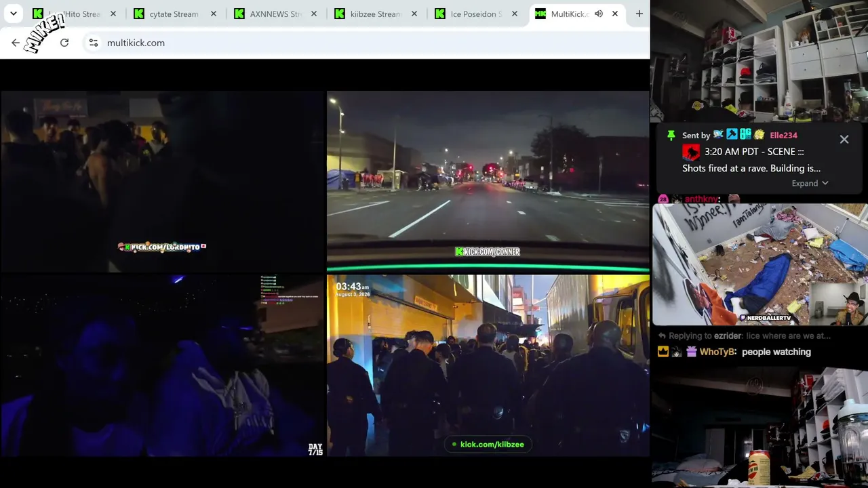Open the NerdballerTV messy room image
868x488 pixels.
tap(760, 265)
